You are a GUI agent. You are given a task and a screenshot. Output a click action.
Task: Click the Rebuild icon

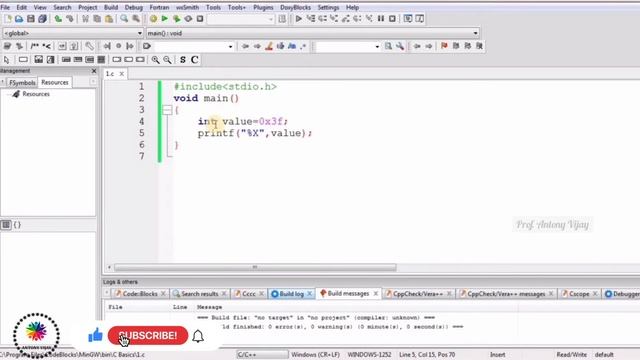[x=188, y=19]
